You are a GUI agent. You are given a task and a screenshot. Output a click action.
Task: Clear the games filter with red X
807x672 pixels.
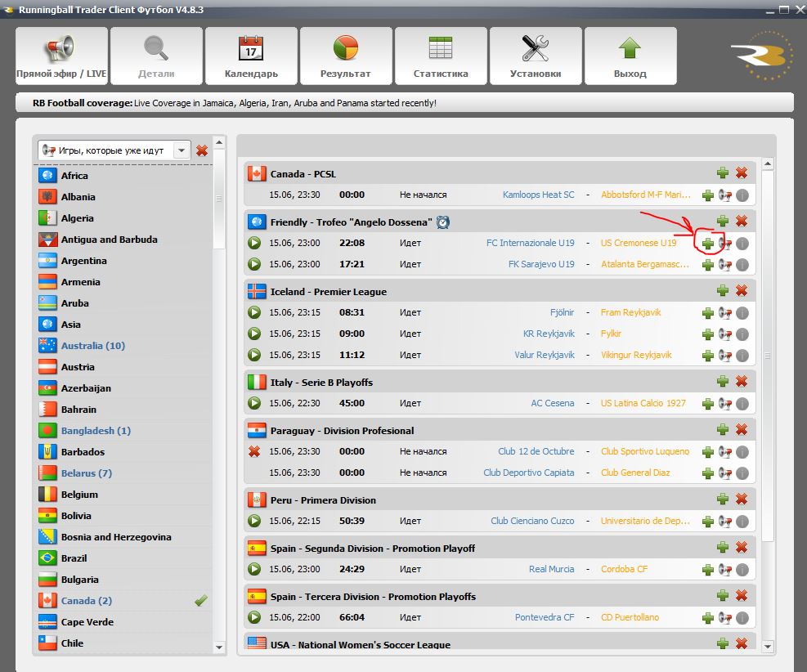202,150
